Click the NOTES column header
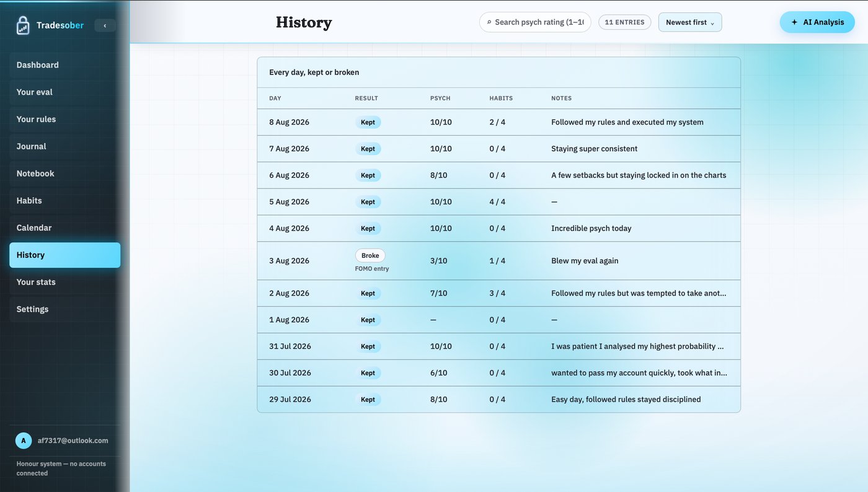This screenshot has width=868, height=492. click(x=562, y=99)
